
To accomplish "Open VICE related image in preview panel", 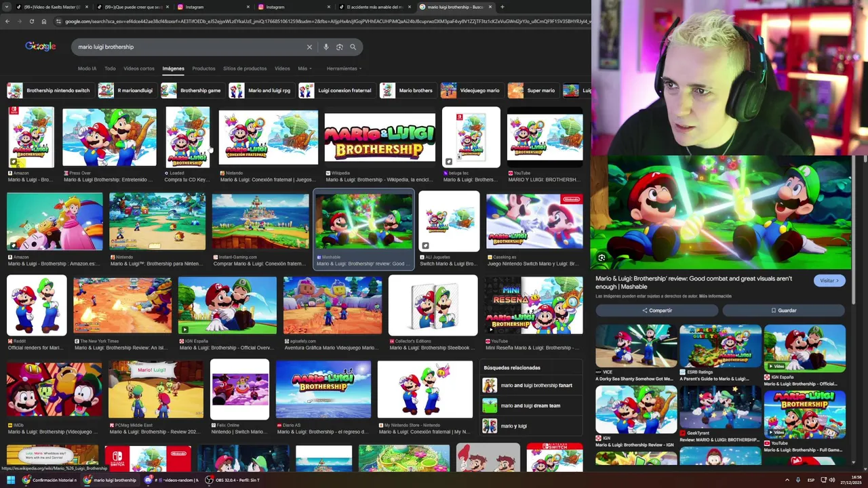I will click(636, 346).
